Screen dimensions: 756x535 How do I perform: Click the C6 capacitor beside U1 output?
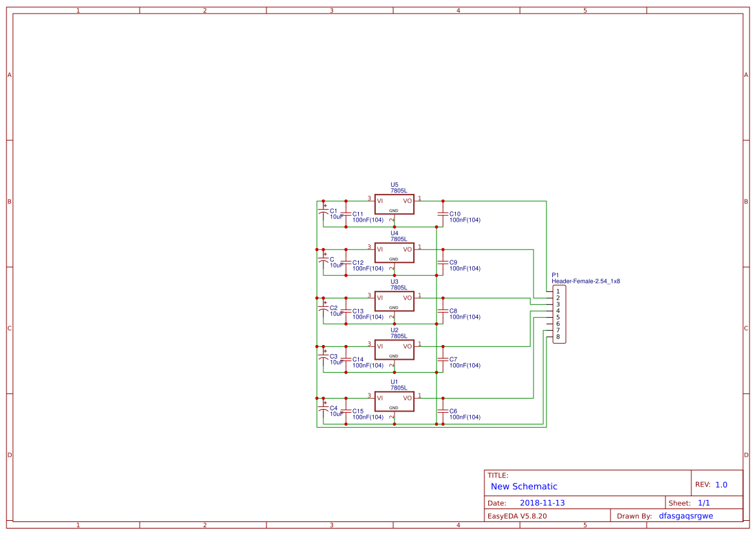(443, 411)
